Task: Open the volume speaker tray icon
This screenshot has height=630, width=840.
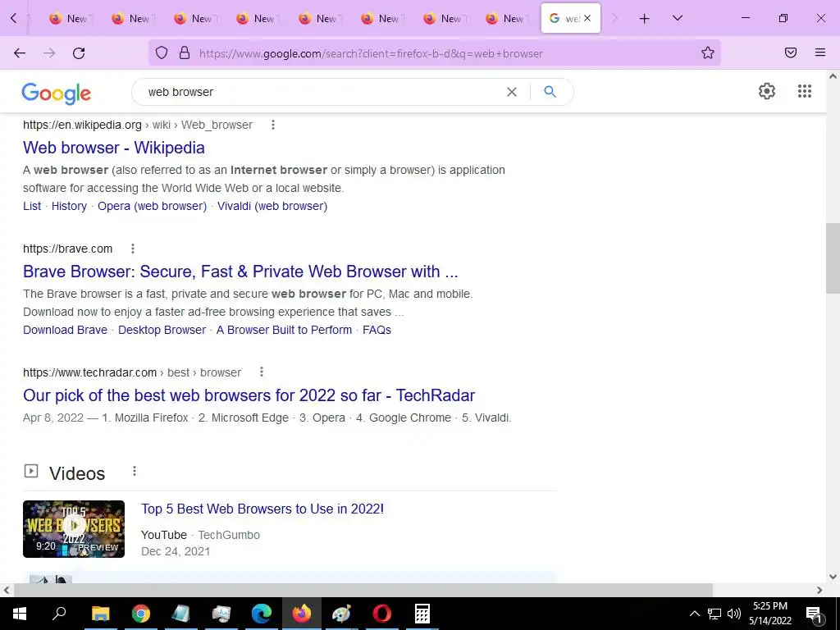Action: (x=734, y=614)
